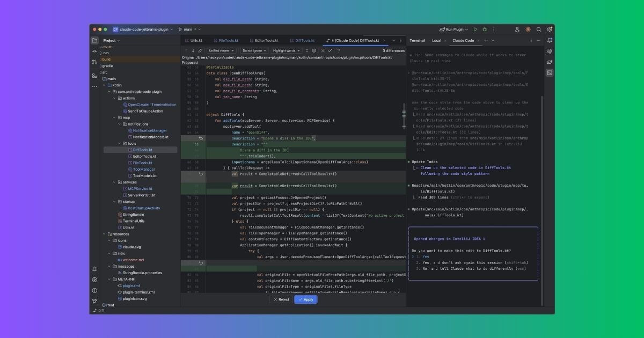
Task: Open Search Everywhere magnifier icon
Action: click(539, 30)
